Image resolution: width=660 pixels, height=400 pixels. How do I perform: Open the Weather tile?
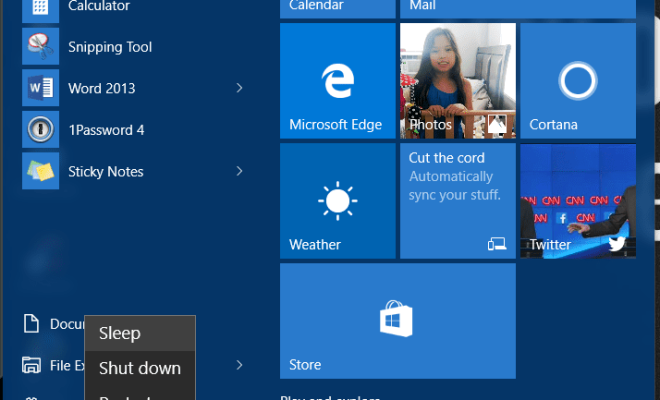[338, 201]
